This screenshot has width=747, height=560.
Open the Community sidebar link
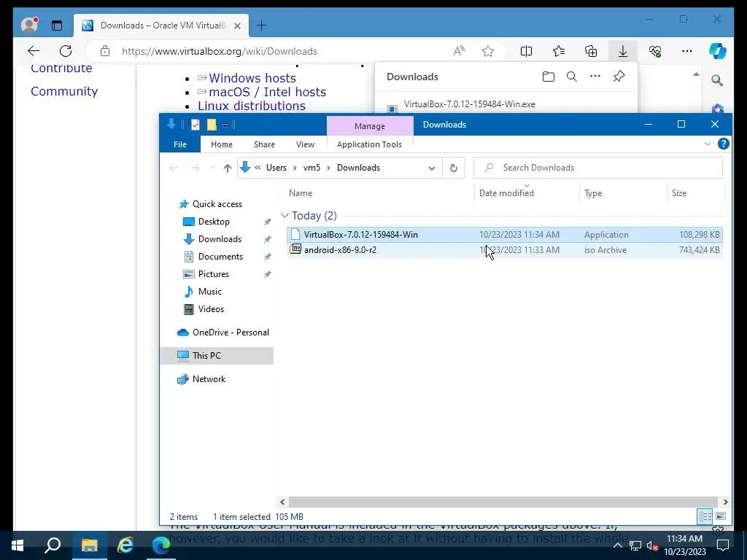(x=64, y=91)
